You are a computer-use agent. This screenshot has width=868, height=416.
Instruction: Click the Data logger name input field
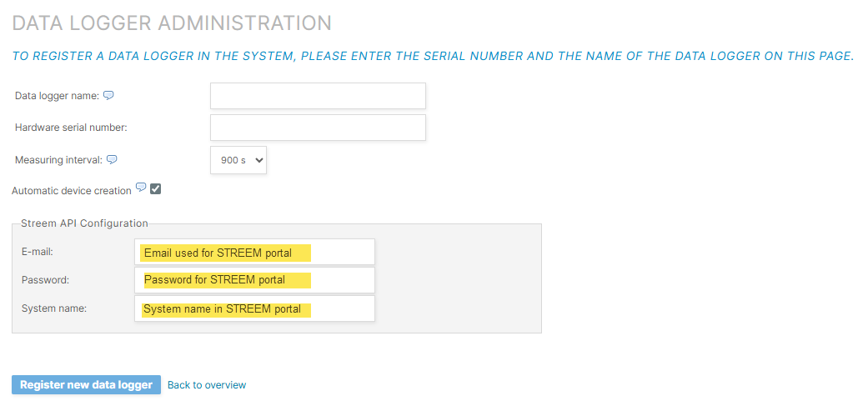click(318, 96)
